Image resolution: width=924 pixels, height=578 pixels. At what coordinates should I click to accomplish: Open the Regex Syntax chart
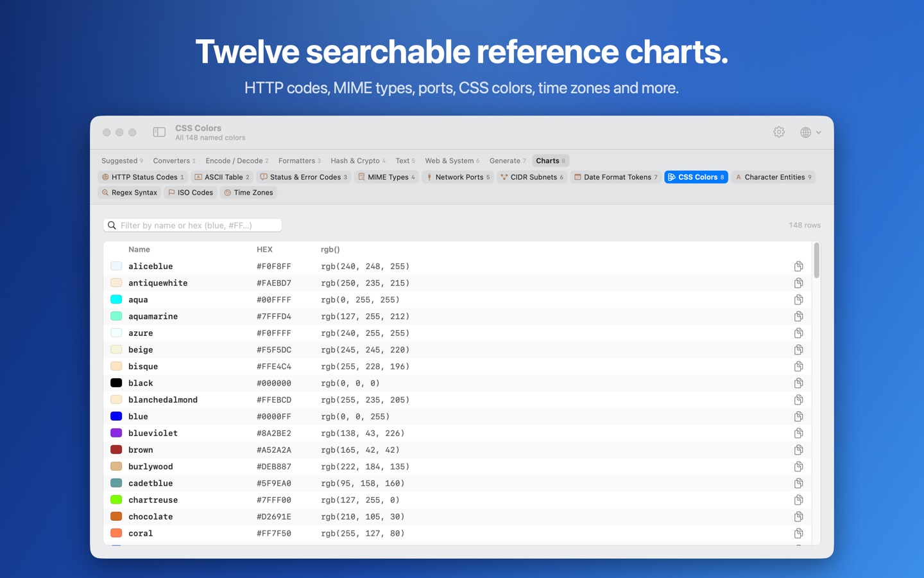click(129, 193)
